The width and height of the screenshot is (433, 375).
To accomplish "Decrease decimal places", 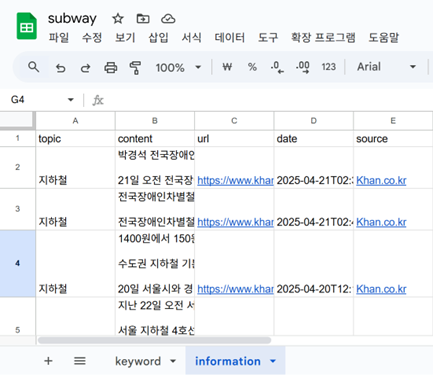I will (x=277, y=67).
